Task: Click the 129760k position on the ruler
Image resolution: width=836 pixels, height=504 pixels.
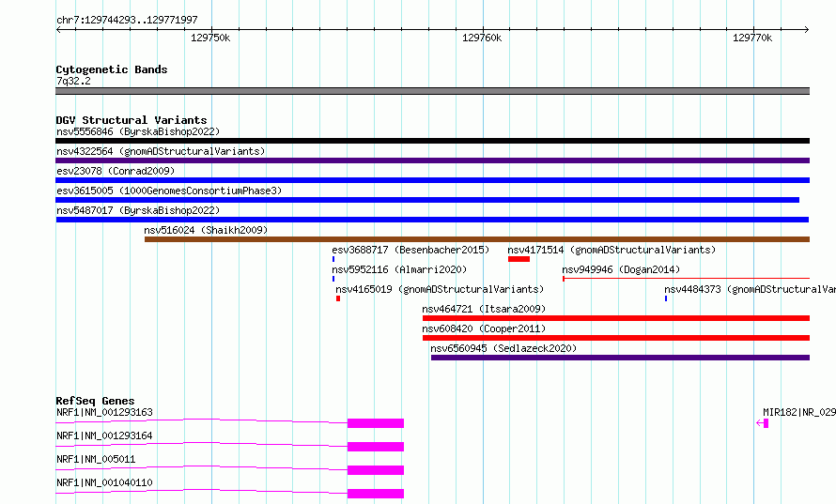Action: coord(482,38)
